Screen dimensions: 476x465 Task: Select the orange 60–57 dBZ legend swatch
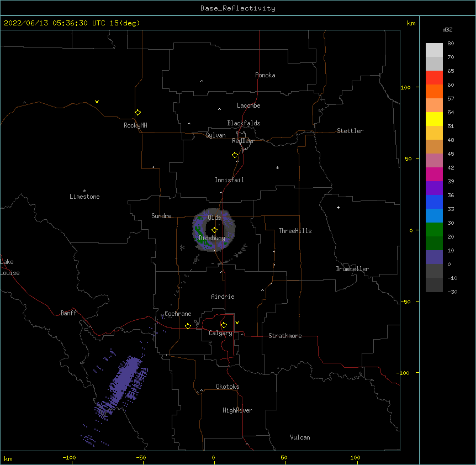tap(434, 91)
